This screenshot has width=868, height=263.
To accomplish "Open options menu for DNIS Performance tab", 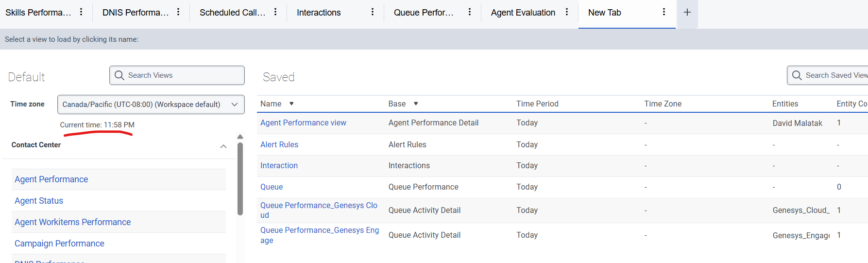I will pos(178,12).
